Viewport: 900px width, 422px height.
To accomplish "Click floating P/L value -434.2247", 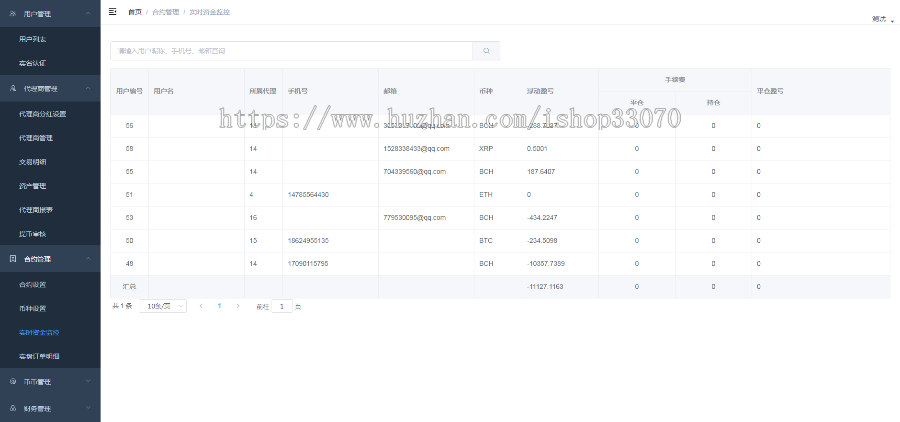I will coord(542,218).
